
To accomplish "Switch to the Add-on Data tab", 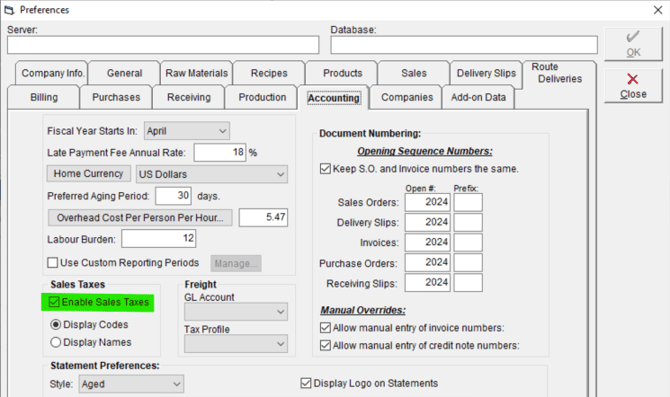I will coord(478,97).
